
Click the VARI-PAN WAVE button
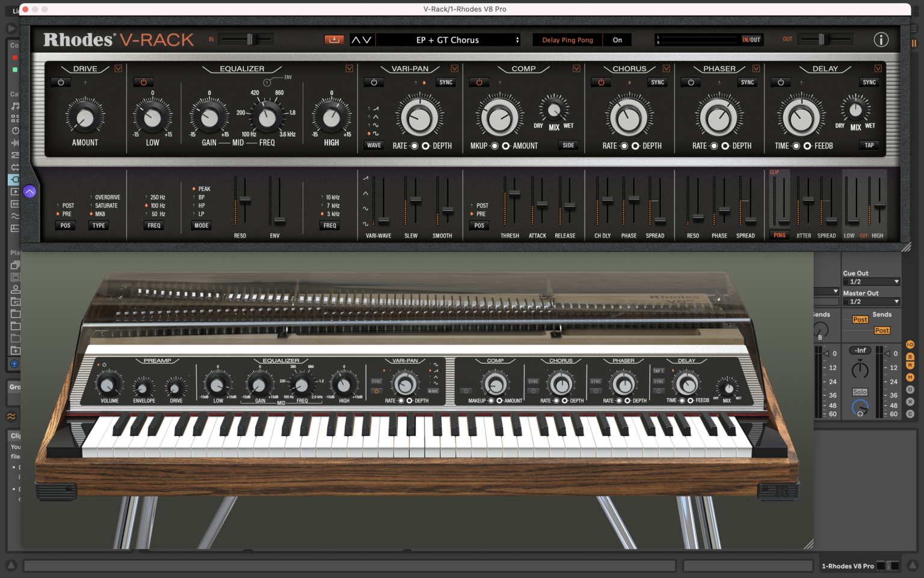click(374, 145)
